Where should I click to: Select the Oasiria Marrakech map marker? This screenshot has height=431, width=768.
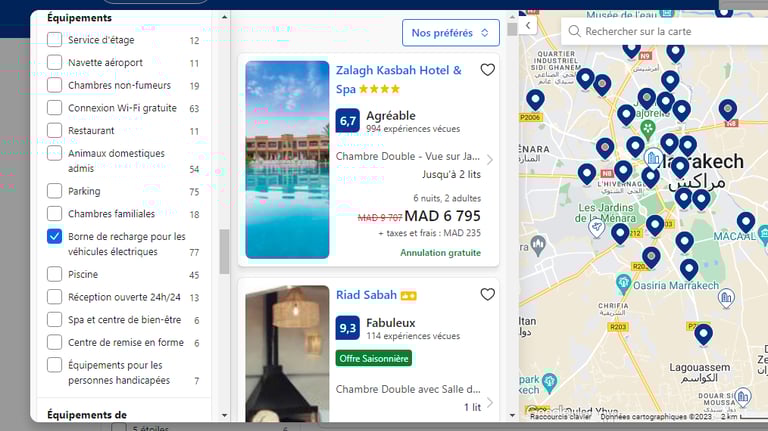pyautogui.click(x=623, y=283)
